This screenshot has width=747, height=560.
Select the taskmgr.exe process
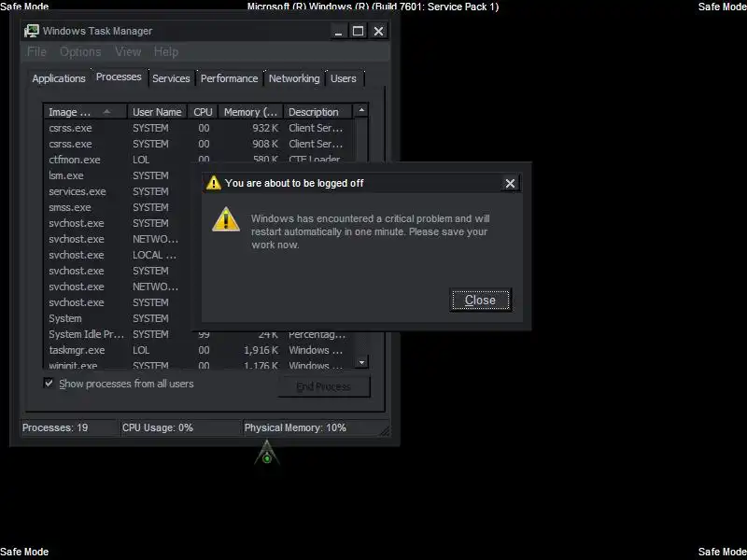[x=199, y=351]
